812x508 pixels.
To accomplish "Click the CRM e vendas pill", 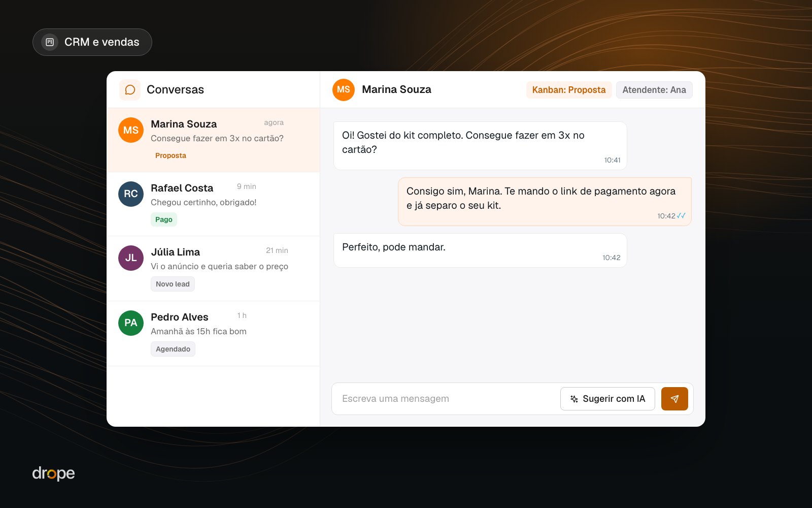I will [x=92, y=42].
